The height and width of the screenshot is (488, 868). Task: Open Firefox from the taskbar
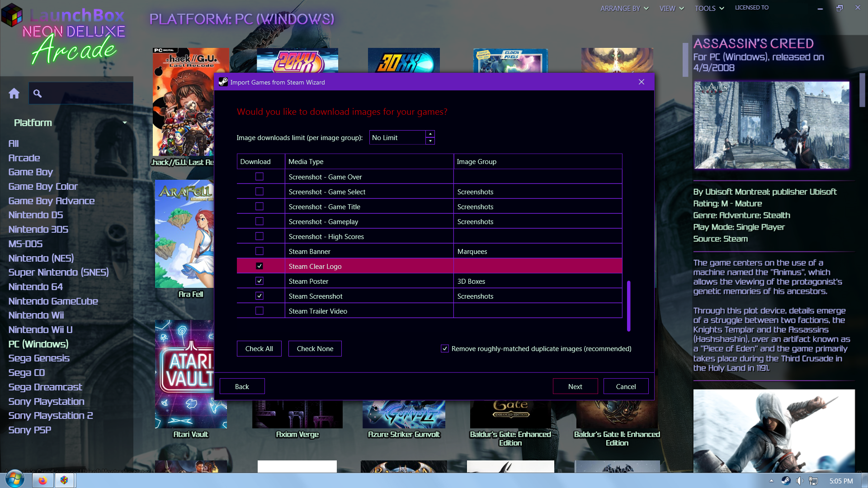pos(42,480)
